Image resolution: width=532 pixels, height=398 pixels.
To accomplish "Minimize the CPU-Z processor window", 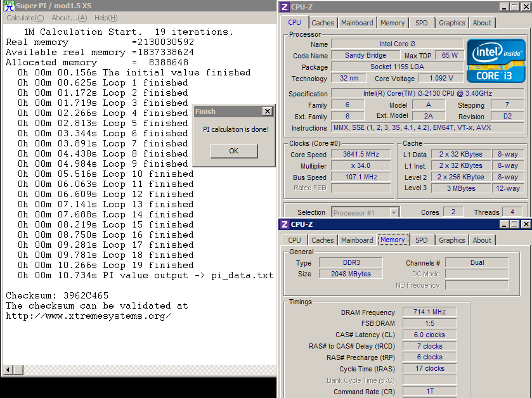I will (x=505, y=6).
